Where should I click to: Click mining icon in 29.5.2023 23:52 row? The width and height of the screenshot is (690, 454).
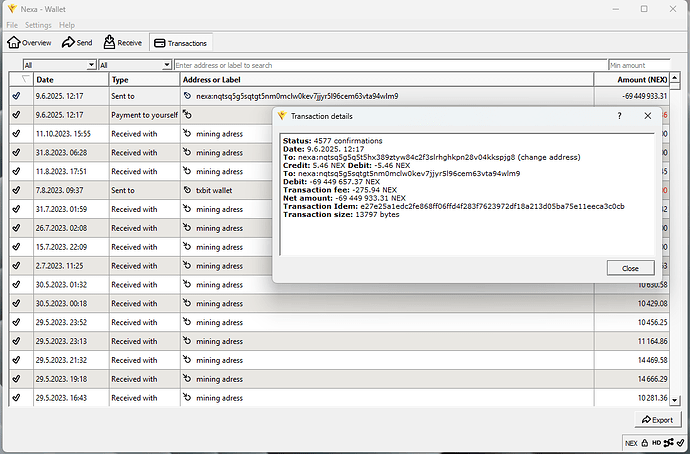click(x=187, y=322)
